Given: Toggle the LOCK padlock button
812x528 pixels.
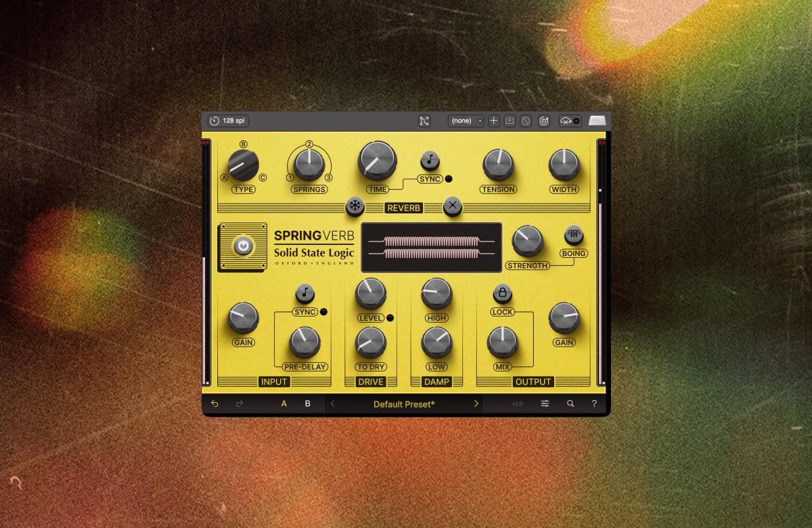Looking at the screenshot, I should click(x=503, y=294).
